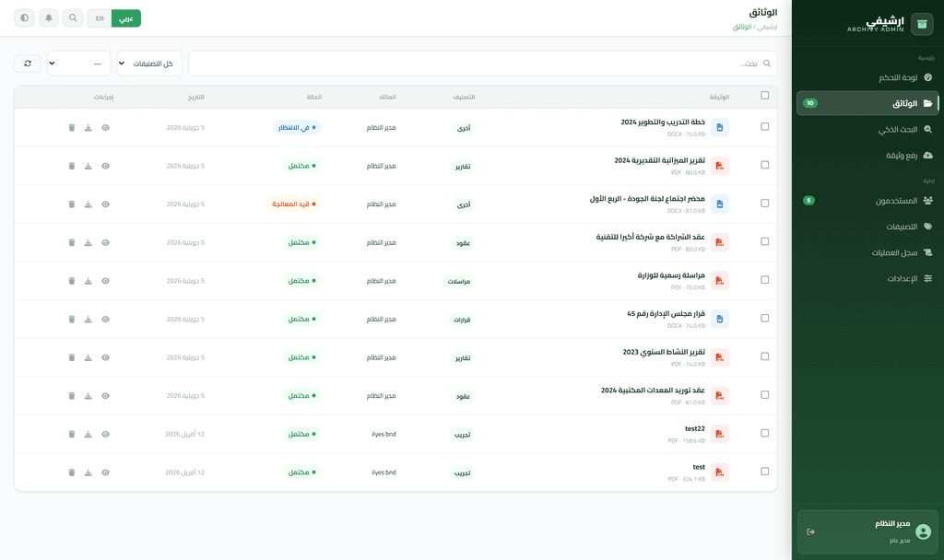944x560 pixels.
Task: Click the مراسلات category tag
Action: tap(459, 282)
